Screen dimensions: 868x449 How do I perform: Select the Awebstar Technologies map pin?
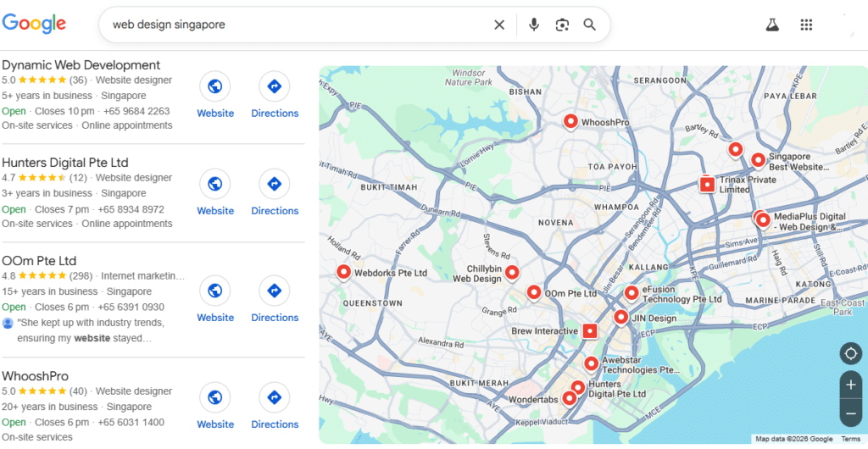tap(591, 363)
